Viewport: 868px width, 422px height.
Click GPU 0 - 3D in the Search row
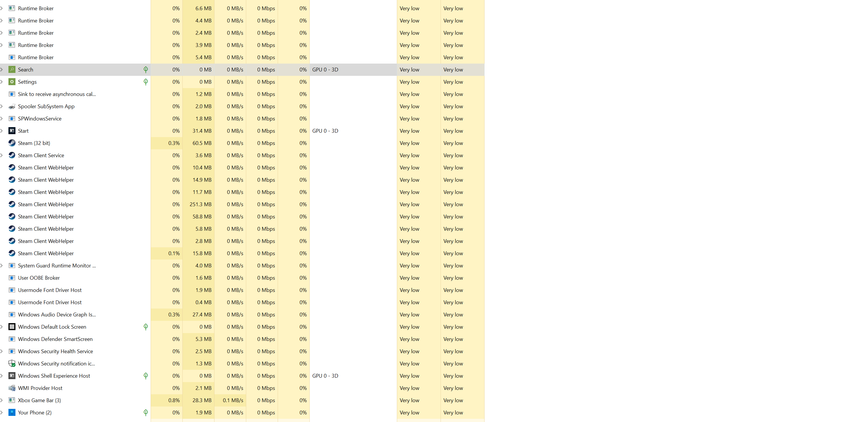pos(325,69)
